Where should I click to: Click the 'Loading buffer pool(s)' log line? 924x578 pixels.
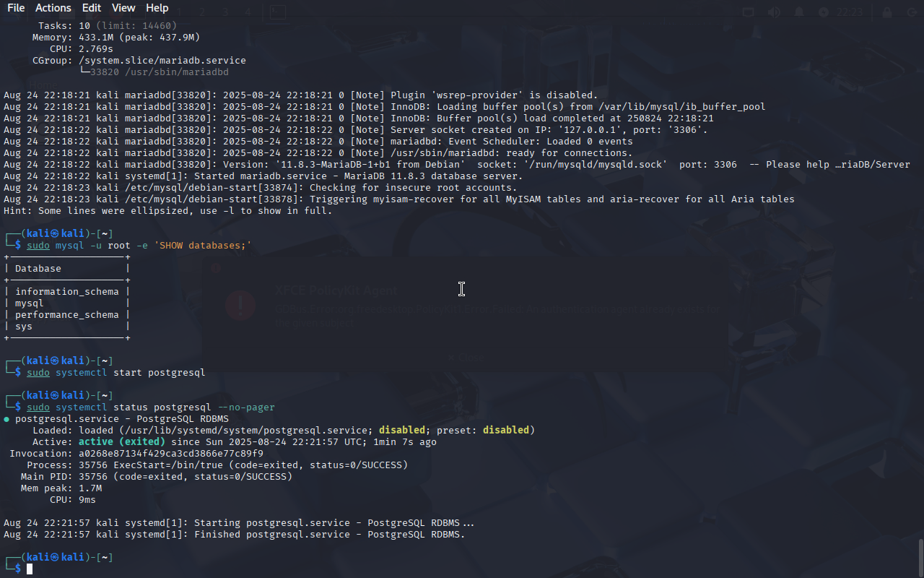(x=385, y=107)
